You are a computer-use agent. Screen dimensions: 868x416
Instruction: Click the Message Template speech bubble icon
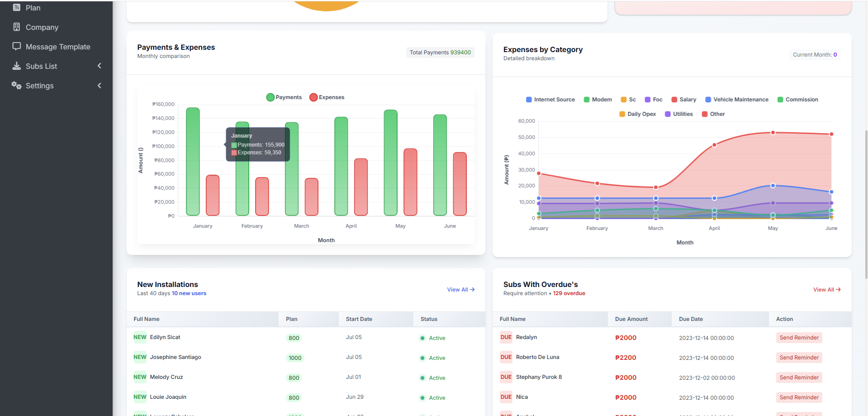(17, 46)
